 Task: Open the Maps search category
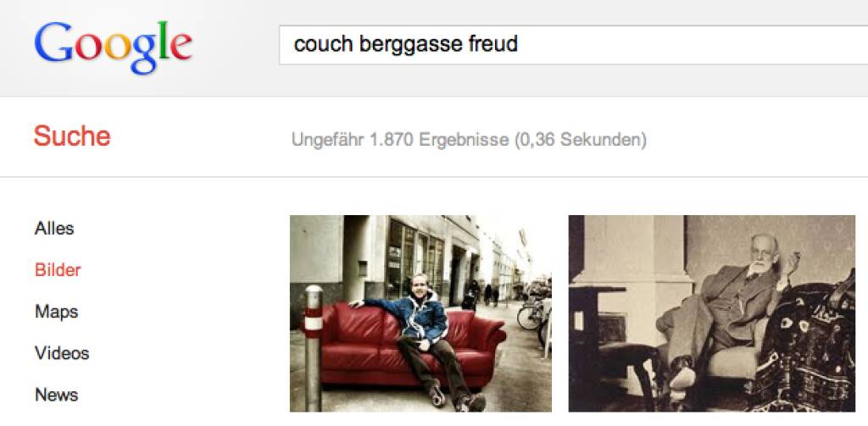point(57,312)
